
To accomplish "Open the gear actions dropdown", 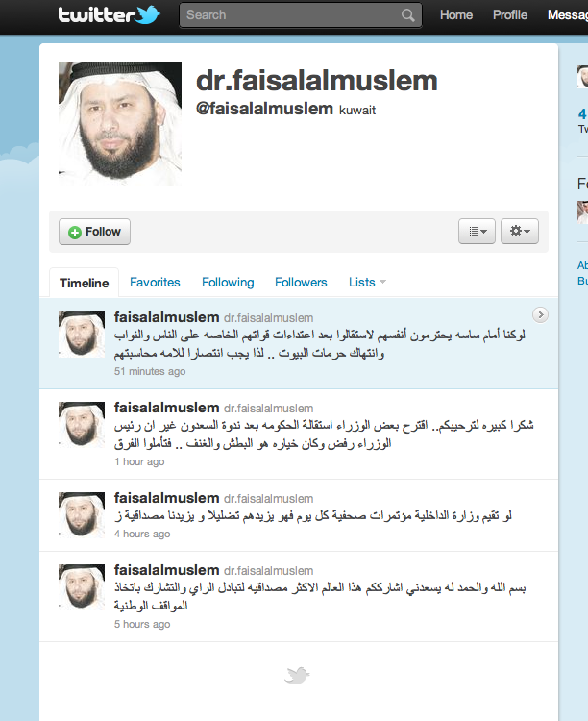I will point(520,231).
